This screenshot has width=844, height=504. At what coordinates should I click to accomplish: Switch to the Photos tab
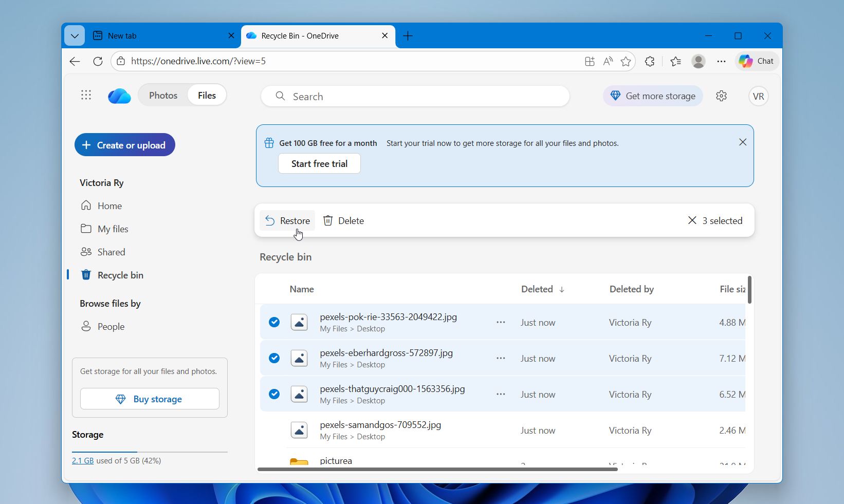(163, 95)
